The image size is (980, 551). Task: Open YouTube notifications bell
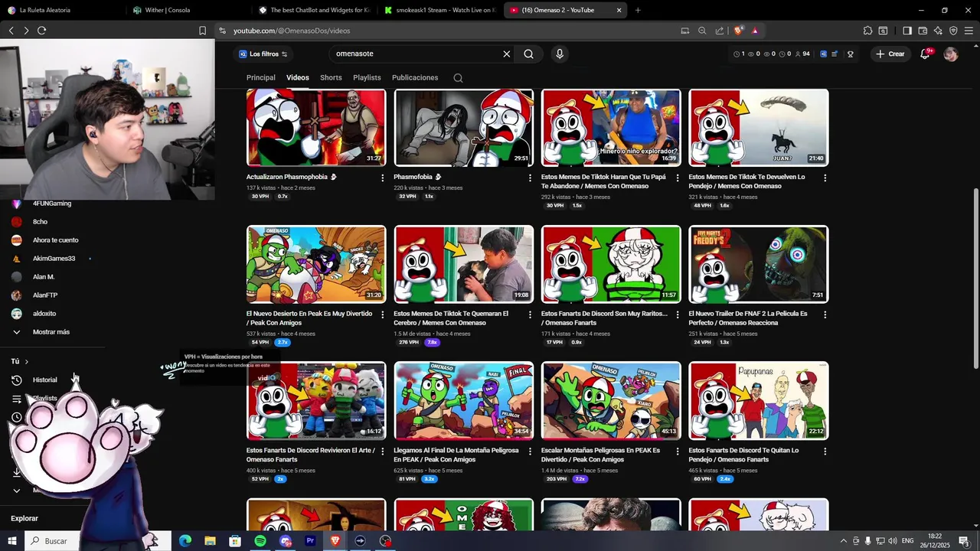[925, 54]
